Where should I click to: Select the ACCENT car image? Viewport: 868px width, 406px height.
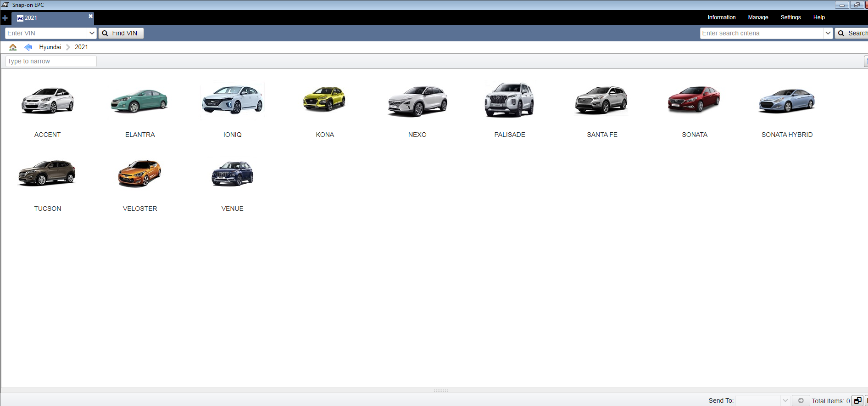tap(48, 100)
